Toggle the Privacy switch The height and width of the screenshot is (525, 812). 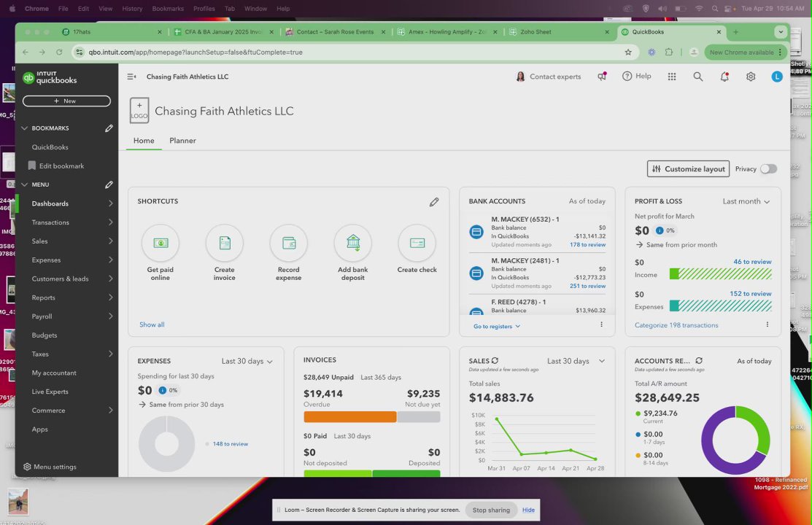point(768,168)
